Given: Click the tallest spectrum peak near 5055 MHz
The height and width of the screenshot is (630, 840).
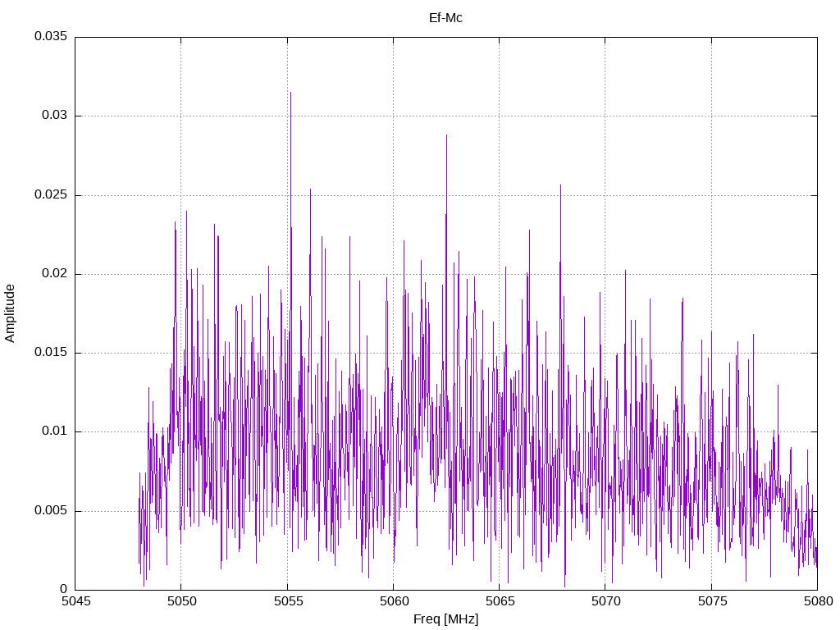Looking at the screenshot, I should 291,94.
